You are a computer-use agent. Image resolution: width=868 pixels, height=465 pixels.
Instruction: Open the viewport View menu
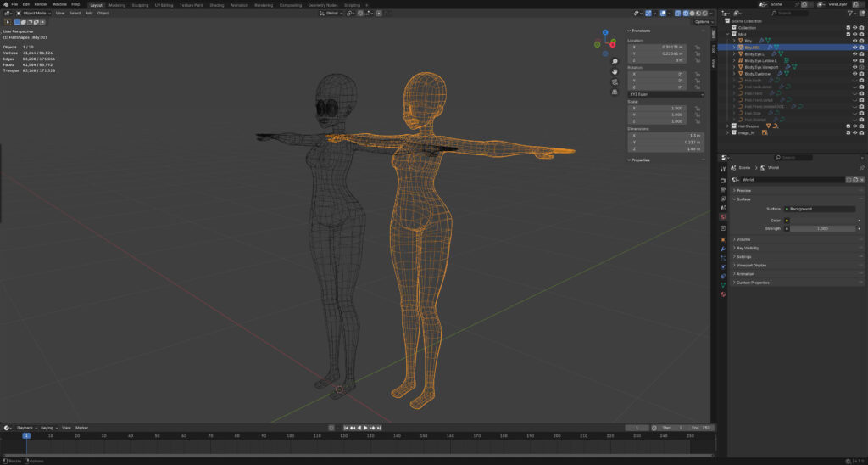[x=60, y=13]
